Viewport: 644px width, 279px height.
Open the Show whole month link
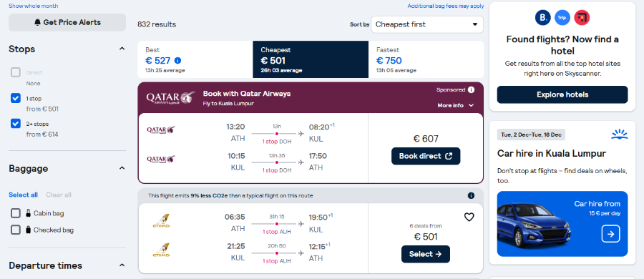click(x=33, y=6)
